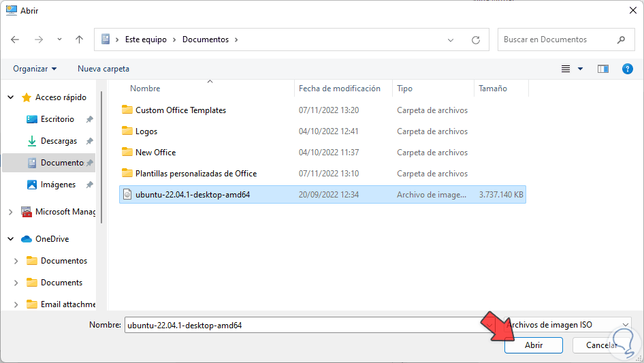This screenshot has width=644, height=363.
Task: Open Imágenes in the sidebar
Action: [x=58, y=185]
